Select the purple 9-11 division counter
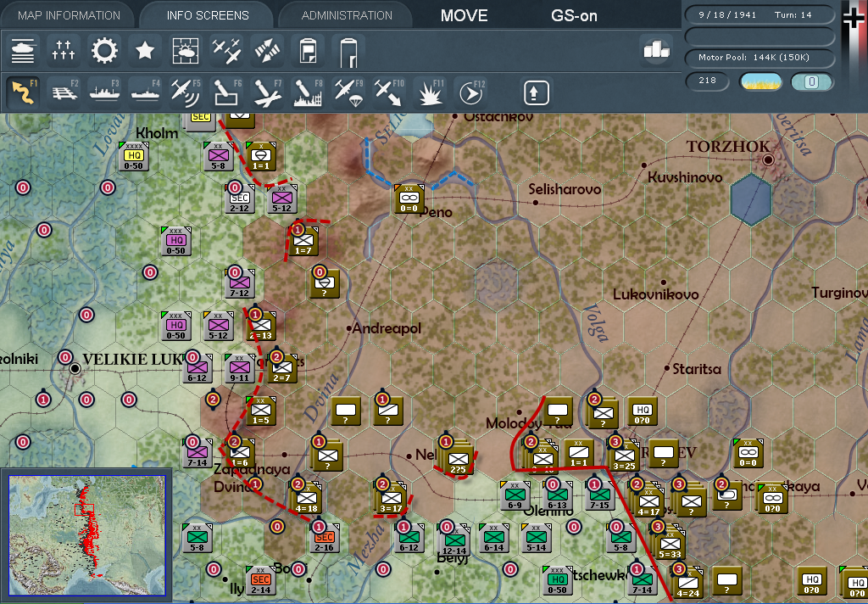 [x=240, y=368]
